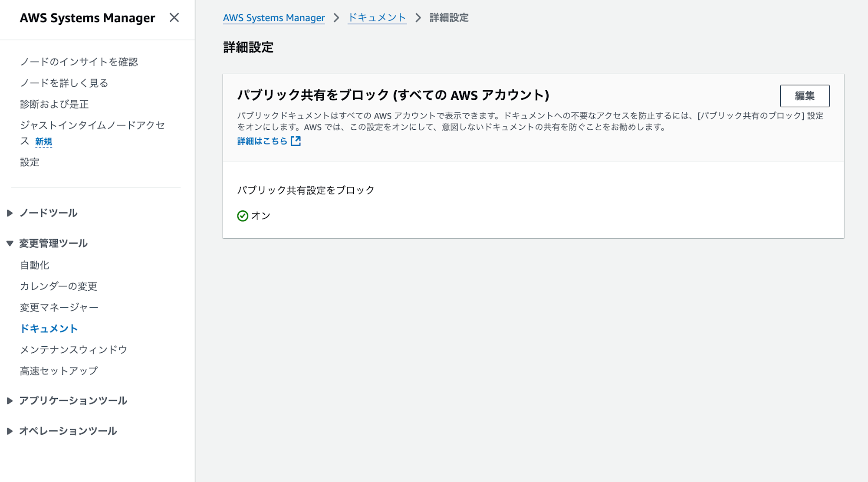Click the パブリック共有設定をブロック label

[306, 190]
